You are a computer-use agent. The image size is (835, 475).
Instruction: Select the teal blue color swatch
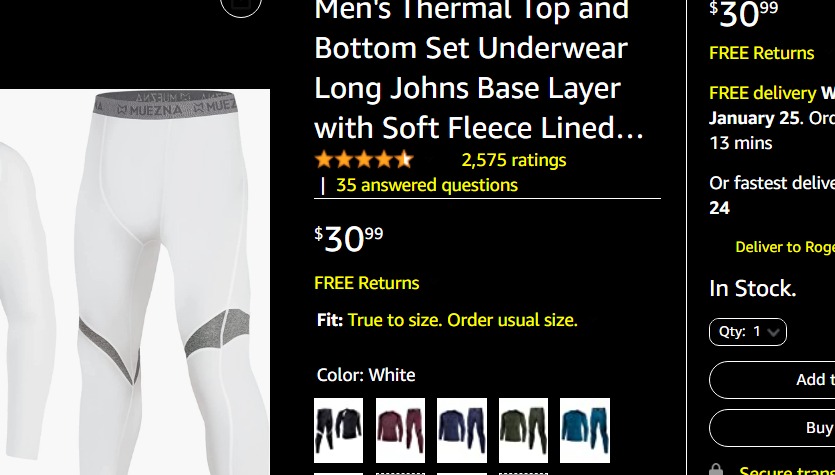pos(585,430)
